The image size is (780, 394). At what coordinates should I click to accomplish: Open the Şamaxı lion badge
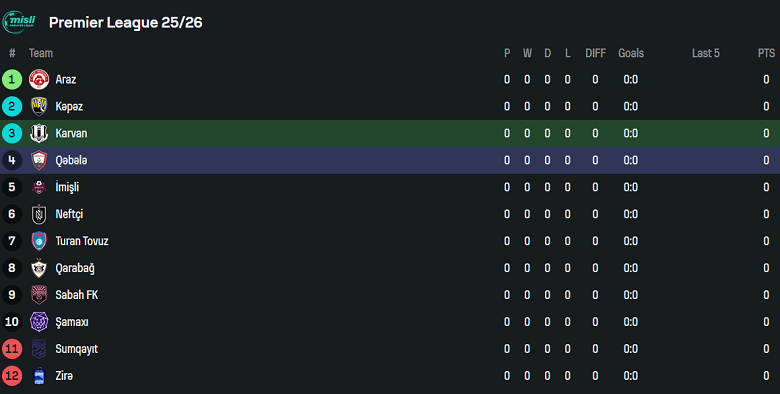(x=39, y=322)
